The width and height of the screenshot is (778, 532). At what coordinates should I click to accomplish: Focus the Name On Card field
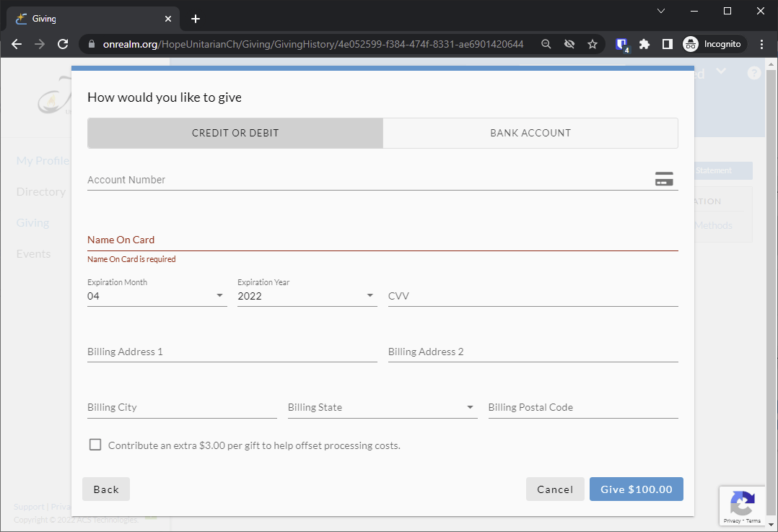(383, 240)
